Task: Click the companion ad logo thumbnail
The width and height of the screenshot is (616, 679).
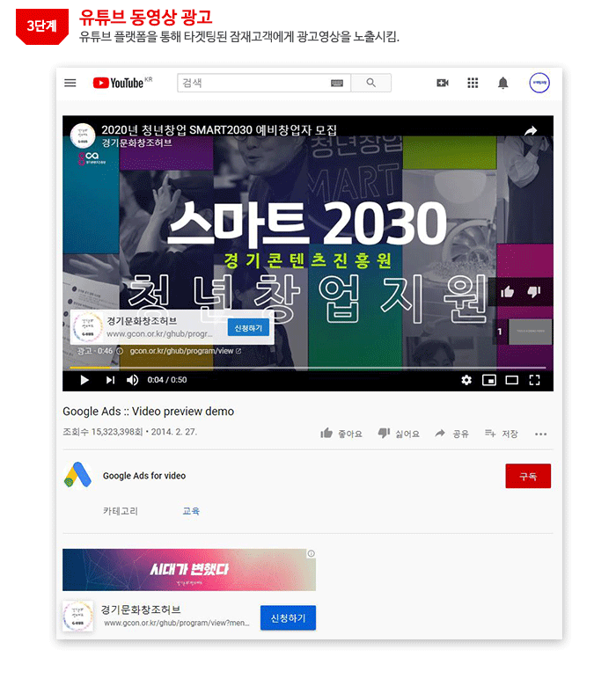Action: click(x=78, y=617)
